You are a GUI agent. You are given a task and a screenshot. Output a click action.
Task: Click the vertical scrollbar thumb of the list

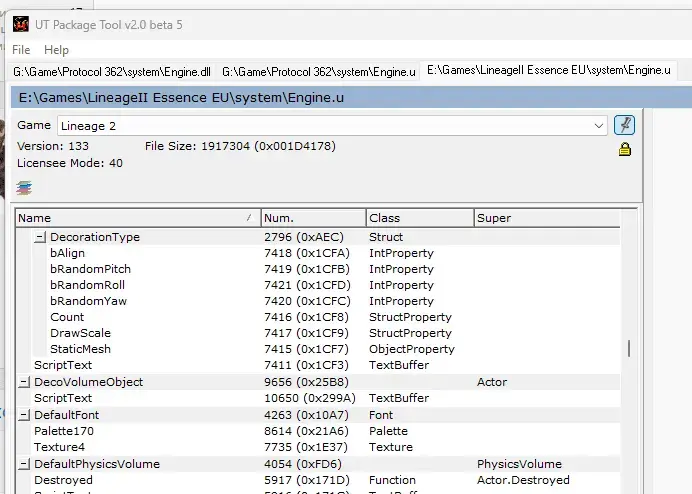629,348
